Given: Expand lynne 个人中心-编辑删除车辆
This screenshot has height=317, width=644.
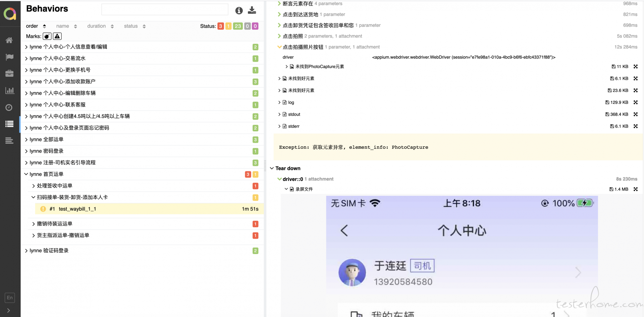Looking at the screenshot, I should point(142,93).
